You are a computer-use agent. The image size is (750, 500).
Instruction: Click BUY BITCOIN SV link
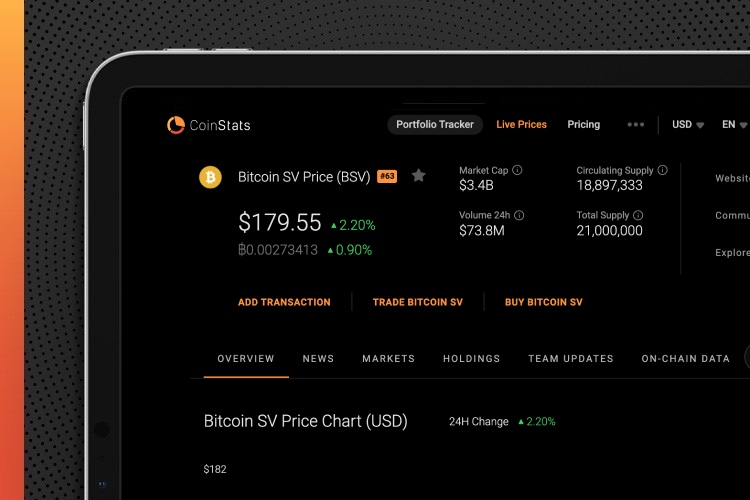click(543, 302)
